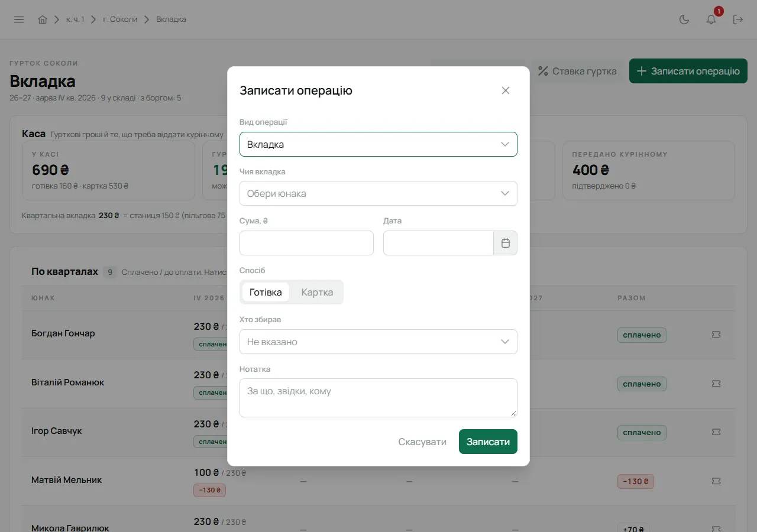
Task: Focus the Сума amount input field
Action: coord(306,243)
